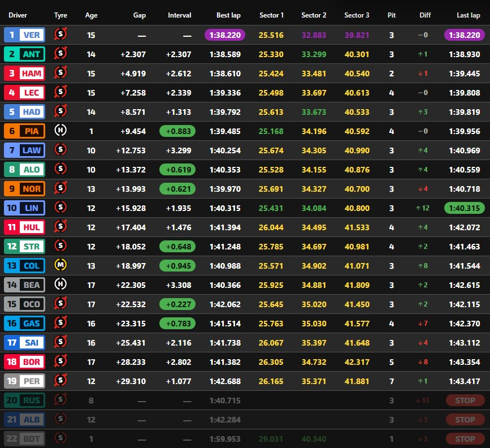Click the tyre icon in NOR's row
The width and height of the screenshot is (490, 448).
[x=60, y=188]
